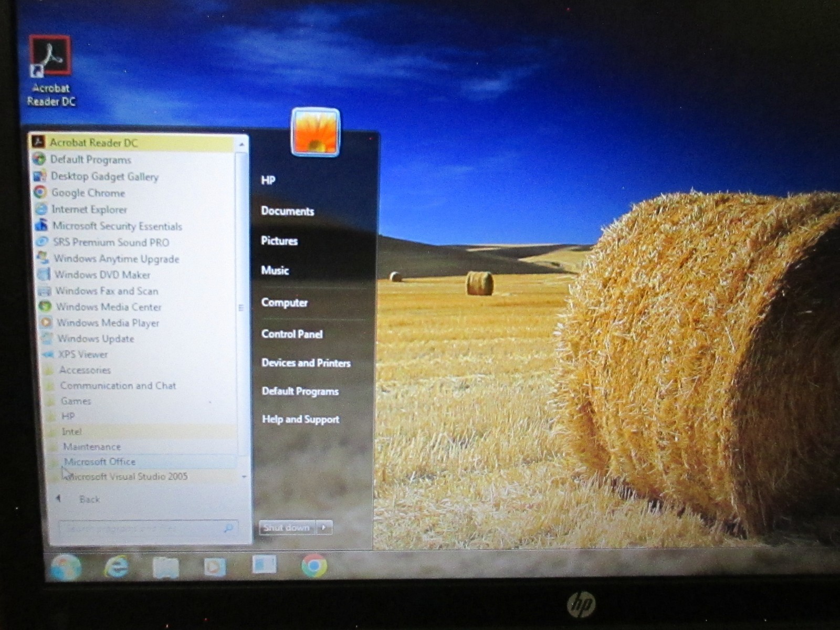This screenshot has height=630, width=840.
Task: Click the "Desktop Gadget Gallery" label
Action: click(x=104, y=176)
